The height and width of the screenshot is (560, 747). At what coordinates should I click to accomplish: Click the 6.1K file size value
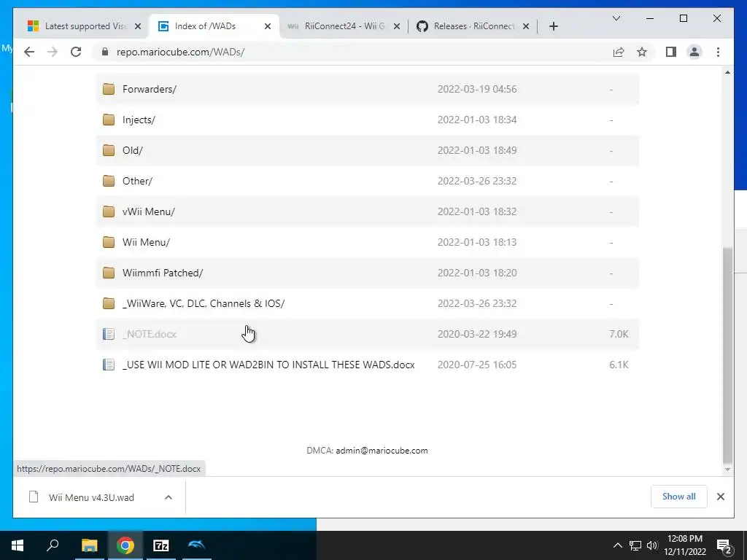pos(619,365)
